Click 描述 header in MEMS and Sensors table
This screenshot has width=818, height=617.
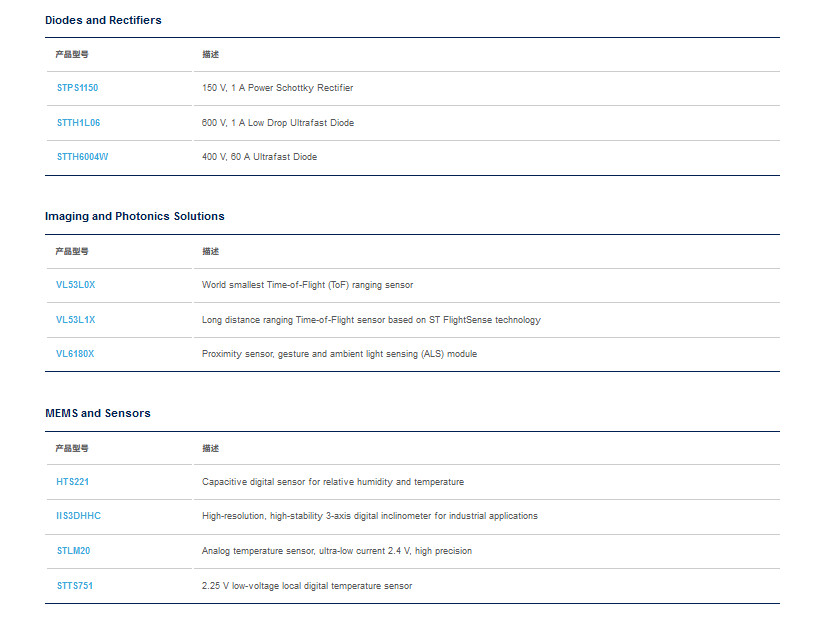pyautogui.click(x=210, y=448)
